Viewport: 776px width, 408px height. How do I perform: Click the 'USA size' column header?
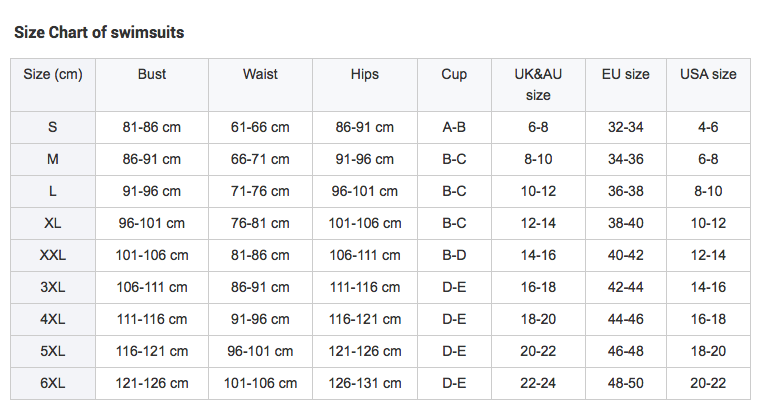pos(708,74)
